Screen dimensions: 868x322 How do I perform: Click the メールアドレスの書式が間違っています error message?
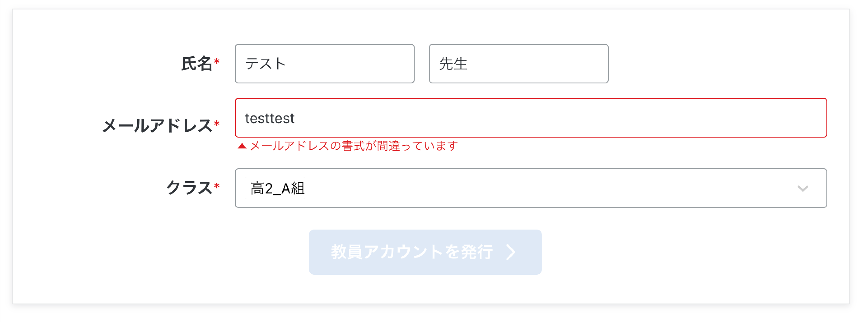354,146
